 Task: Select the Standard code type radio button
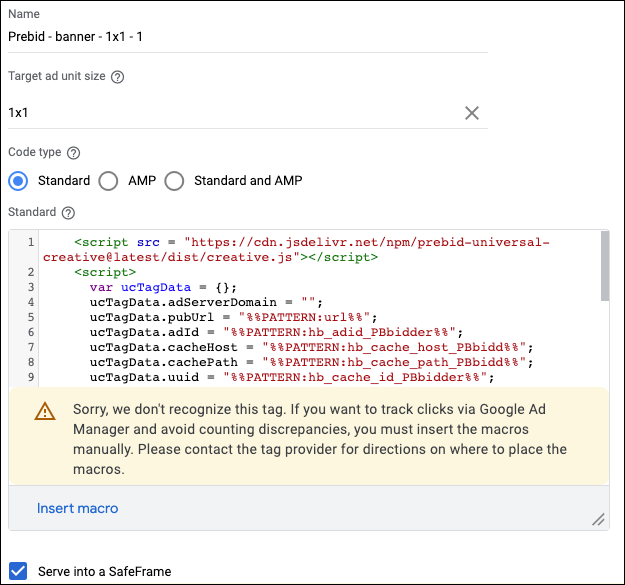pos(18,181)
